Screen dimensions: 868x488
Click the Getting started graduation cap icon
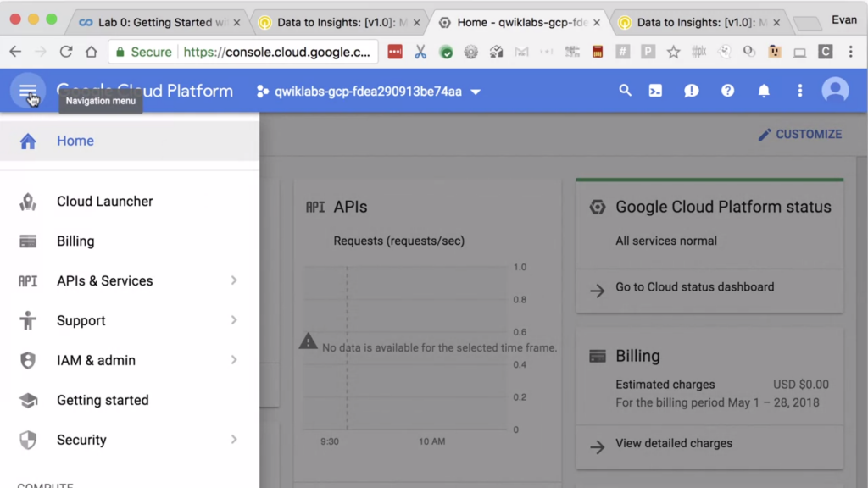point(28,400)
